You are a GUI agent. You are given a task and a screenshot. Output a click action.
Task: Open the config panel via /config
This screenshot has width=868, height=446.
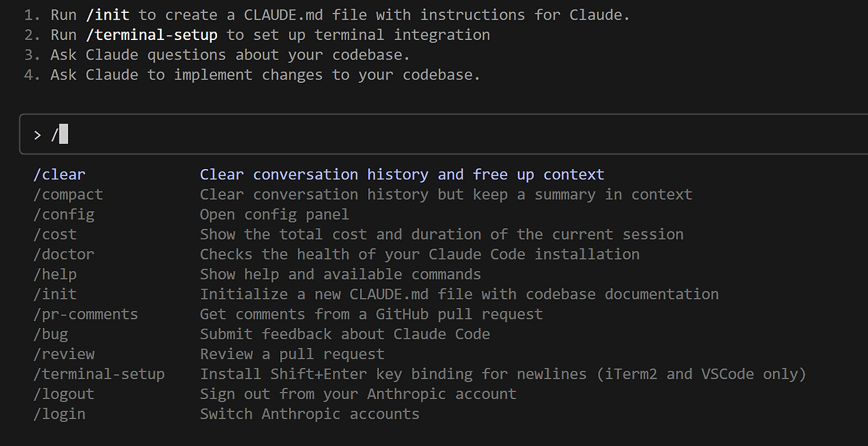(64, 214)
